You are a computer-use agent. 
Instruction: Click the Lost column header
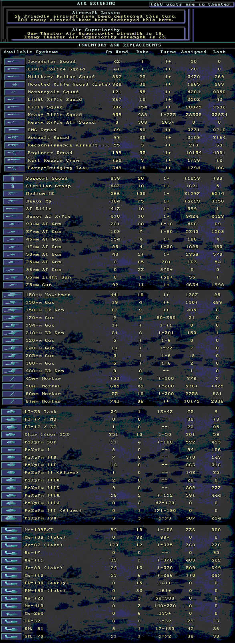click(x=219, y=52)
